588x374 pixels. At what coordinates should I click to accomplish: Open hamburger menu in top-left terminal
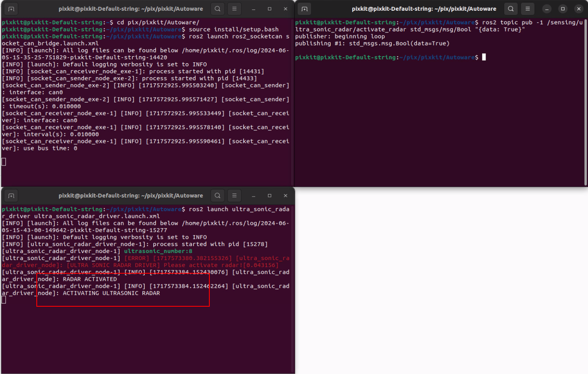coord(234,9)
